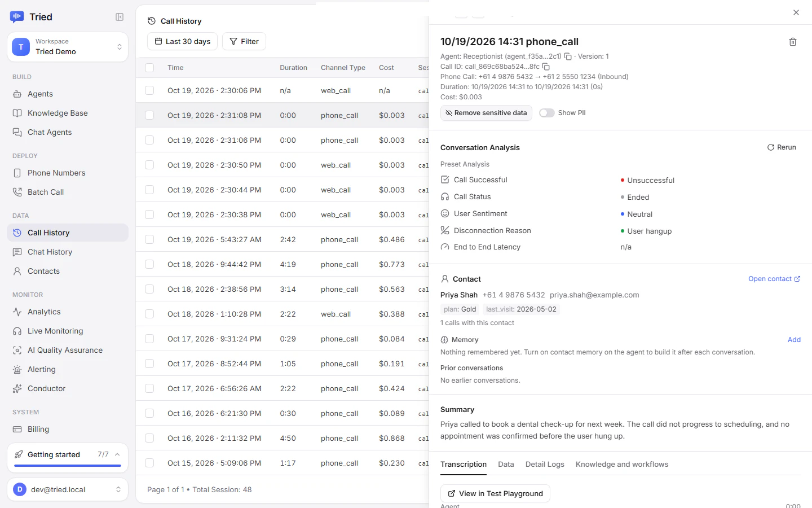Screen dimensions: 812x508
Task: Rerun the conversation analysis
Action: coord(782,147)
